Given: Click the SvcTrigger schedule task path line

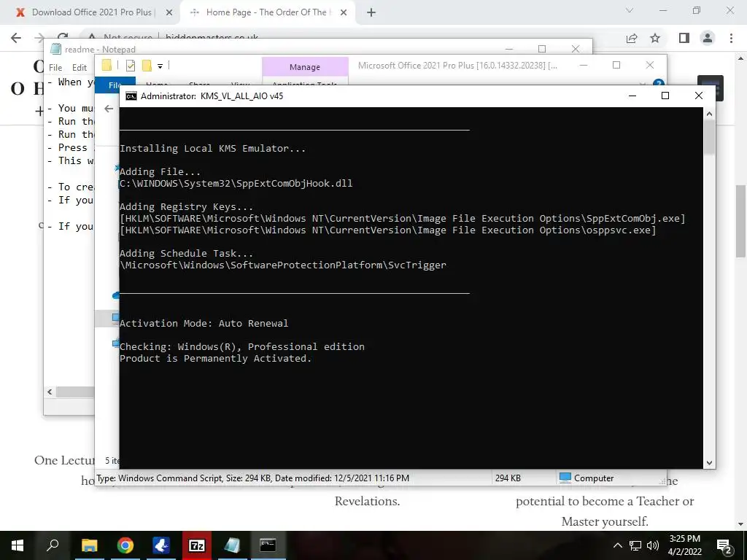Looking at the screenshot, I should (283, 265).
